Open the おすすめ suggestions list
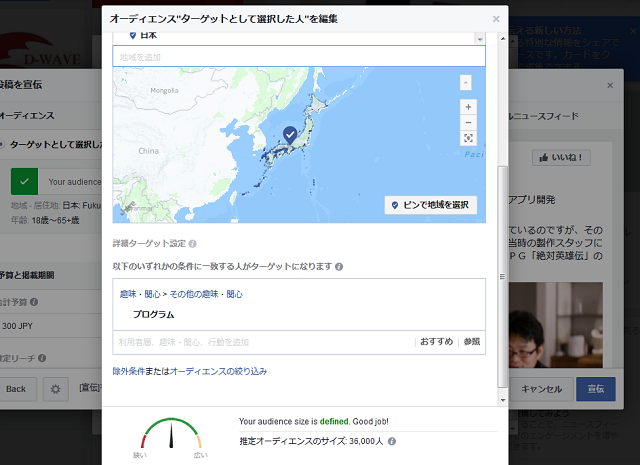Image resolution: width=640 pixels, height=465 pixels. click(436, 341)
